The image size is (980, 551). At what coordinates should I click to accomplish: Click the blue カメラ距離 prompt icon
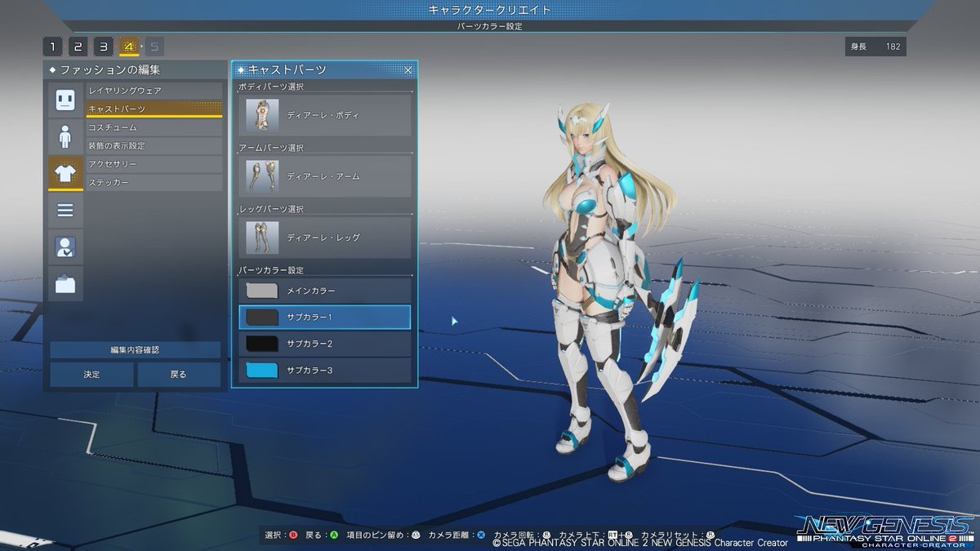[x=481, y=535]
